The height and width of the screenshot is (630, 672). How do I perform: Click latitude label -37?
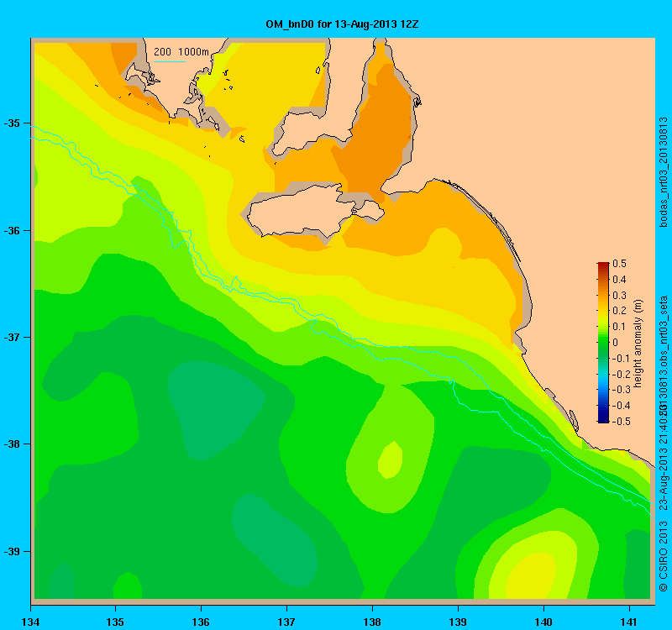point(11,338)
